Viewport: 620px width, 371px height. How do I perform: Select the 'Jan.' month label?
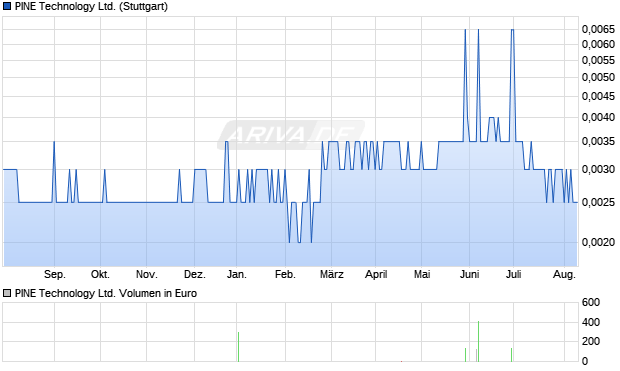[237, 274]
